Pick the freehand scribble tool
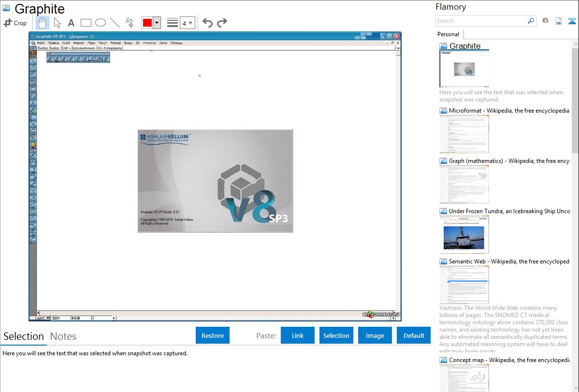Viewport: 579px width, 392px height. click(130, 23)
